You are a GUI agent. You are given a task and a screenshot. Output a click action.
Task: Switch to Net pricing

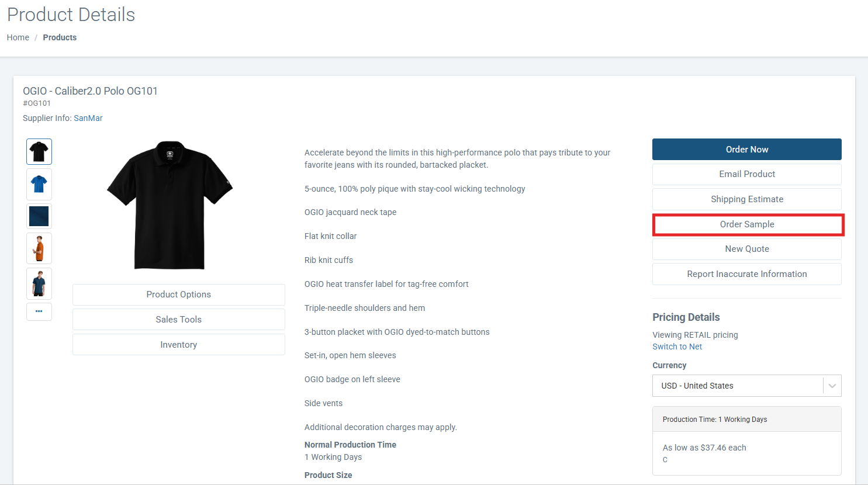coord(677,347)
